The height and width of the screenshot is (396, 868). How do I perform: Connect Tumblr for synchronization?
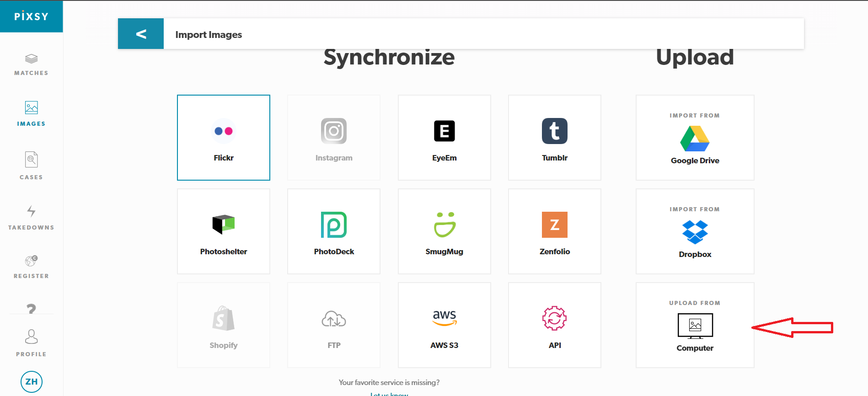click(555, 138)
